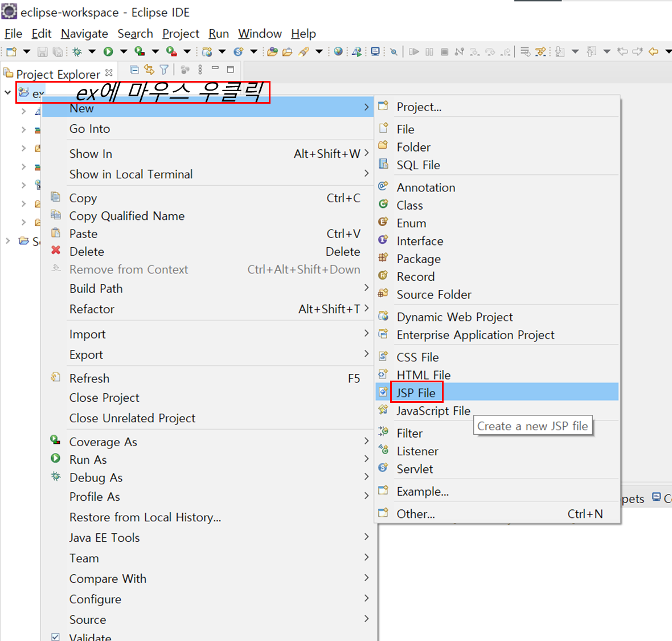This screenshot has height=641, width=672.
Task: Click the Step Return toolbar icon
Action: tap(506, 52)
